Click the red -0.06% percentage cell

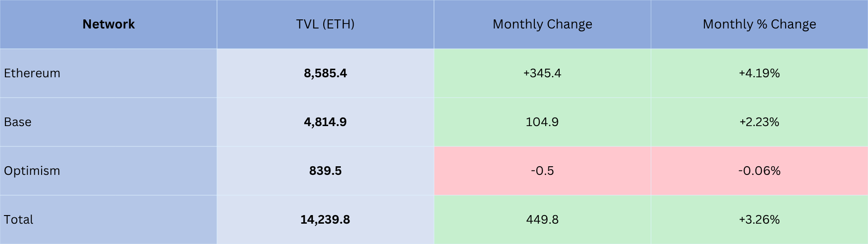[759, 171]
